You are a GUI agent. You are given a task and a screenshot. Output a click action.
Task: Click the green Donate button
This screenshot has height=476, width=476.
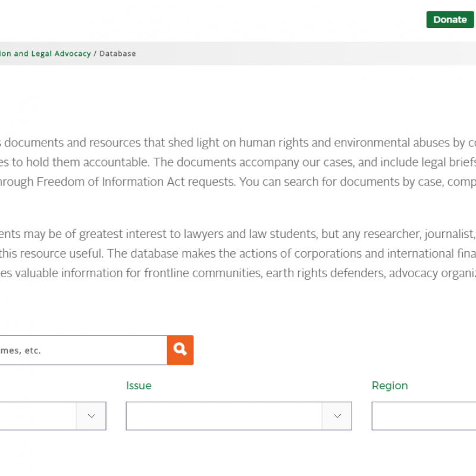click(x=450, y=19)
